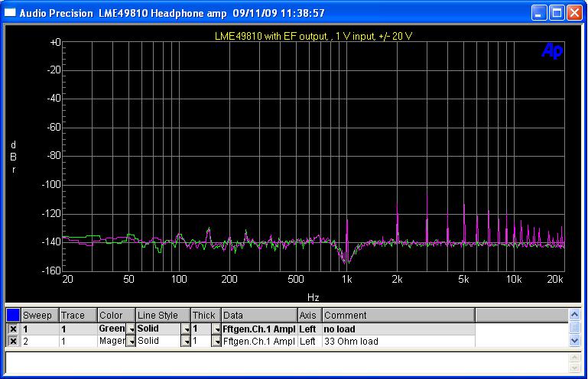
Task: Click in the empty text box below legend
Action: coord(287,362)
